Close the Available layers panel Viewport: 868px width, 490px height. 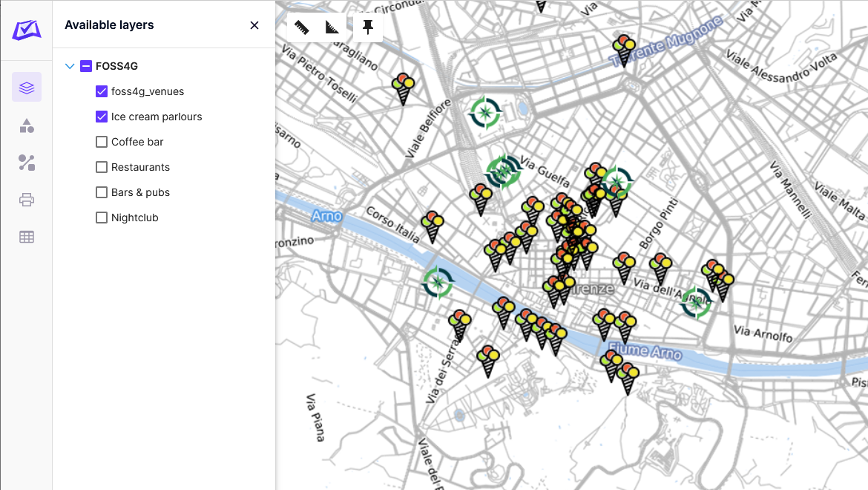point(254,24)
